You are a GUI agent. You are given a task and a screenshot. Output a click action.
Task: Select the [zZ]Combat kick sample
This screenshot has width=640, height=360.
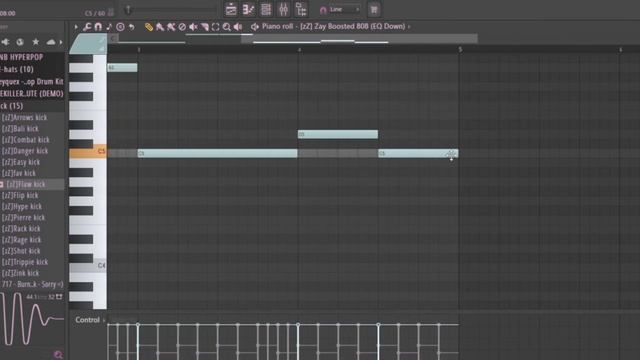[x=25, y=140]
